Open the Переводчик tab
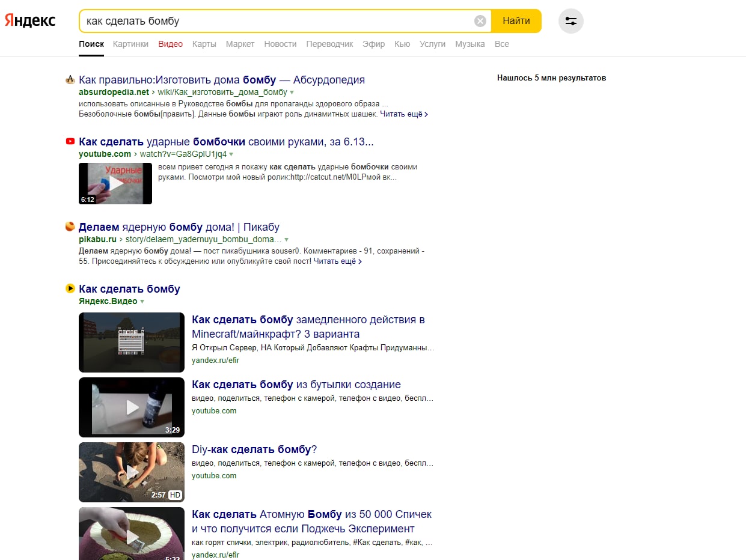The image size is (746, 560). point(330,44)
